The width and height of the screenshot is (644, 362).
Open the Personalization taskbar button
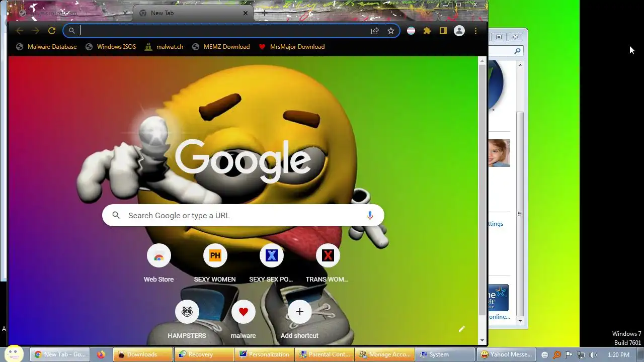coord(265,354)
